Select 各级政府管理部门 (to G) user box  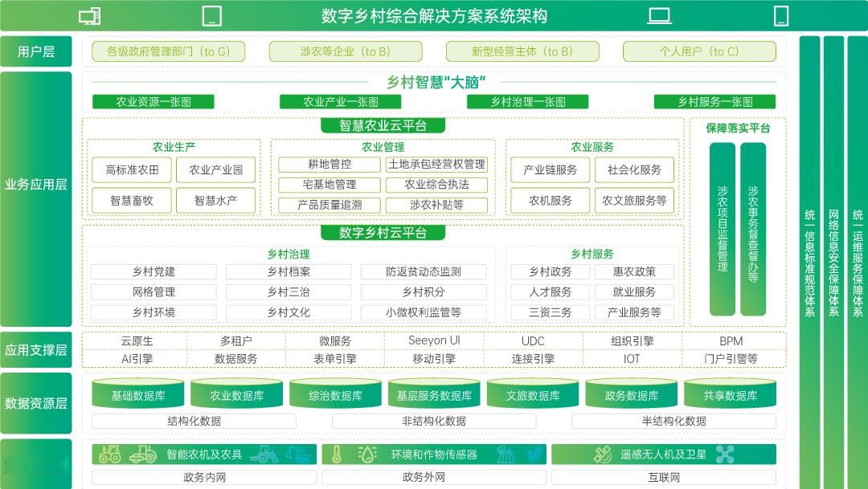[168, 51]
